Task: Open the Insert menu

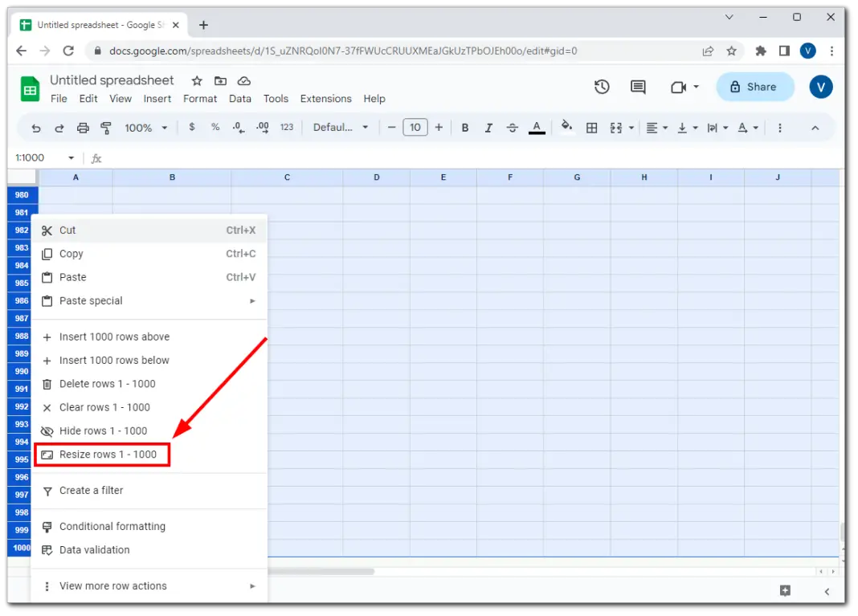Action: point(157,98)
